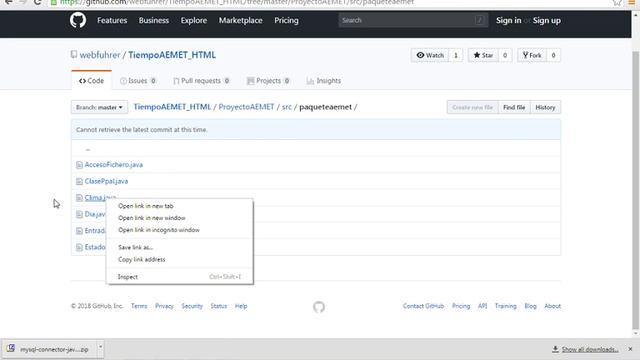
Task: Choose Open link in new window
Action: click(180, 218)
